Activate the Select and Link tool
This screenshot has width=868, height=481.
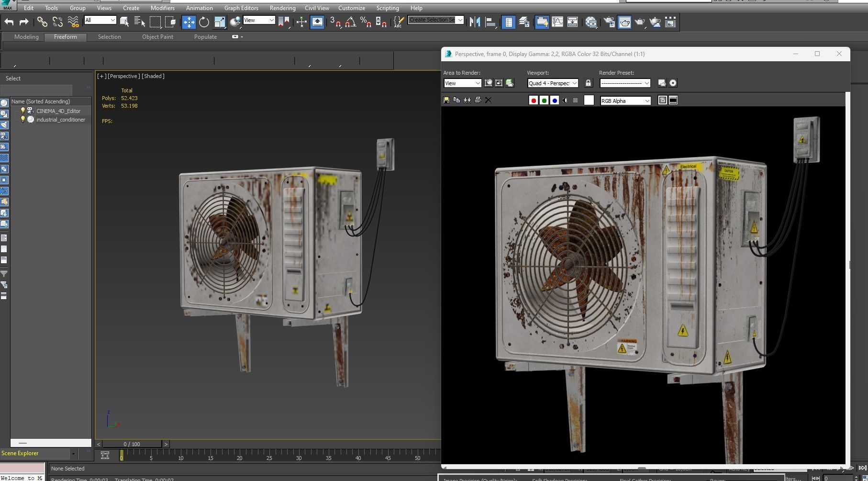[42, 22]
